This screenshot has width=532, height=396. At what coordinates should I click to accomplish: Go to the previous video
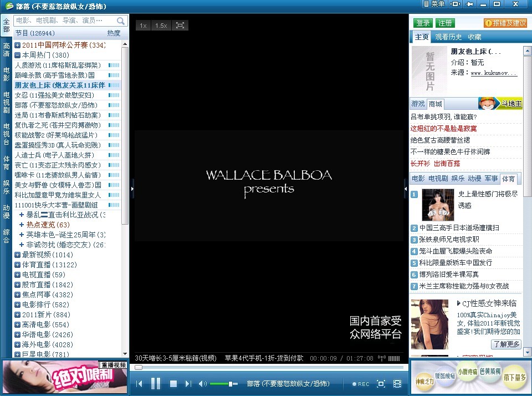pyautogui.click(x=140, y=384)
